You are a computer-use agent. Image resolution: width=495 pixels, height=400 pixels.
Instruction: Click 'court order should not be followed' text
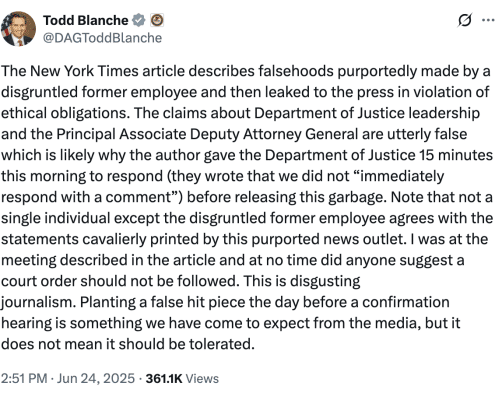pos(120,281)
